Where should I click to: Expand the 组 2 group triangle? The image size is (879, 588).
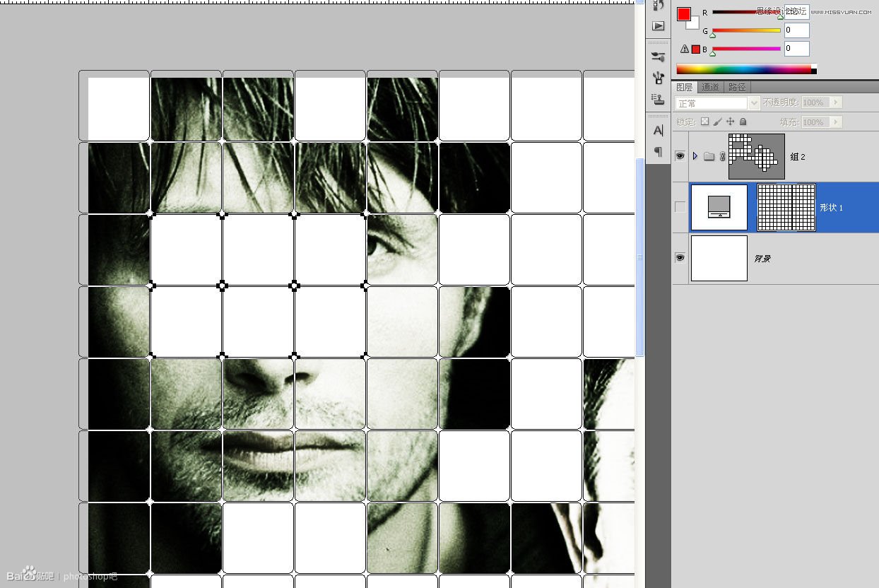coord(695,156)
